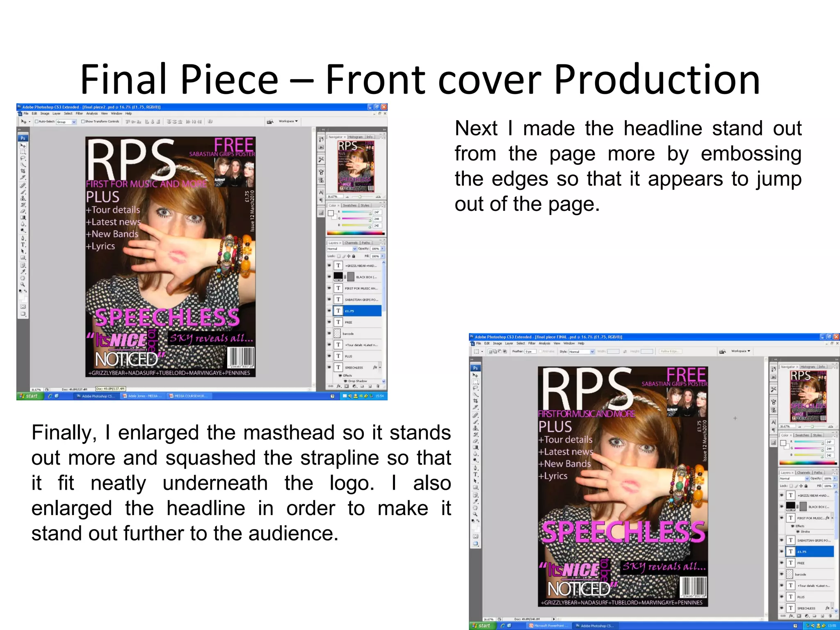Click color spectrum ramp in final piece2 Color panel
The image size is (840, 630).
tap(356, 233)
